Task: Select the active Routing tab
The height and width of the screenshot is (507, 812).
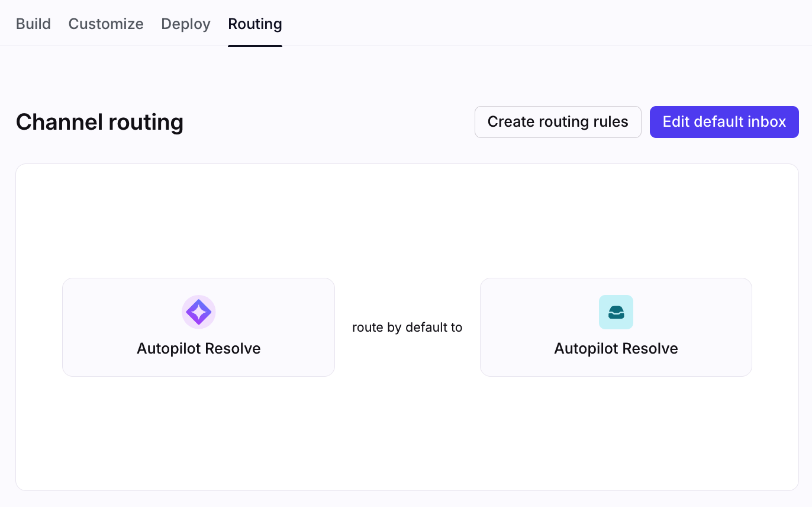Action: (x=255, y=24)
